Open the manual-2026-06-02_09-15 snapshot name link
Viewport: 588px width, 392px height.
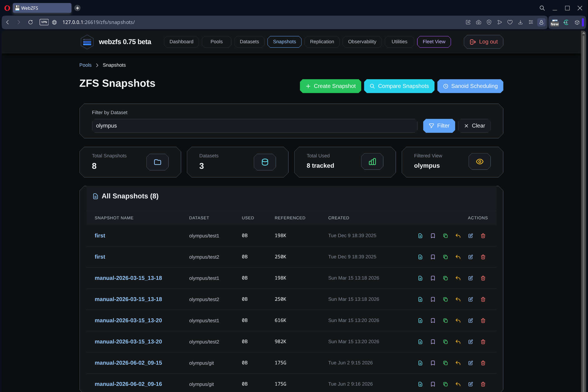coord(128,363)
